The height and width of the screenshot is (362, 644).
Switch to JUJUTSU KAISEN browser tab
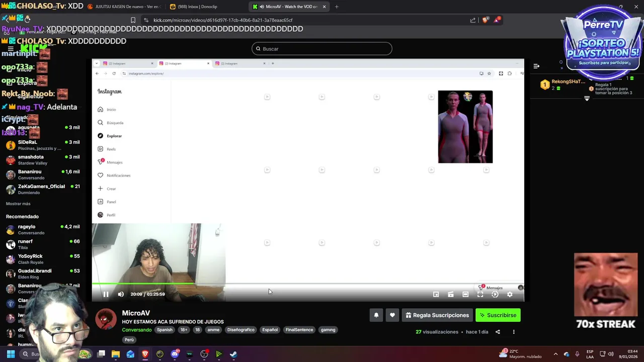[x=124, y=7]
